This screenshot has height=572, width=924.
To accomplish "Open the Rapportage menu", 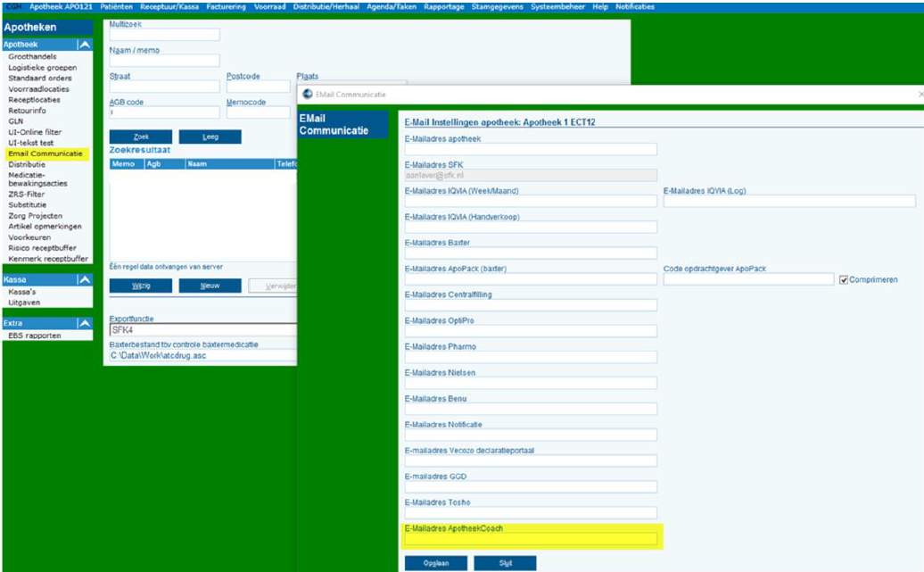I will 444,6.
